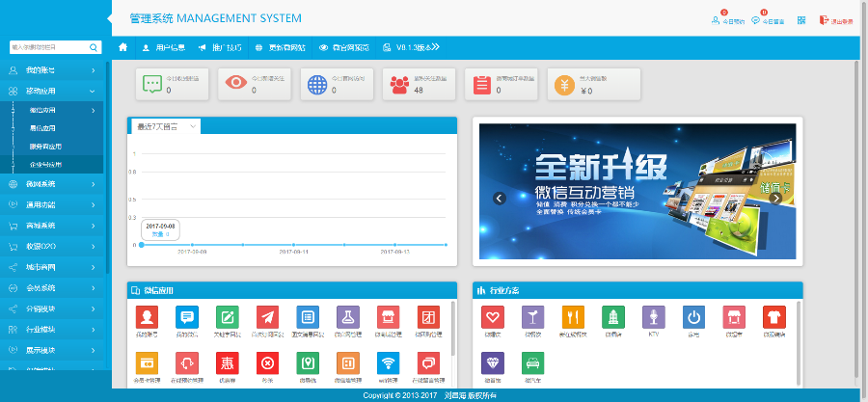Open the blue power-button industry icon

694,317
